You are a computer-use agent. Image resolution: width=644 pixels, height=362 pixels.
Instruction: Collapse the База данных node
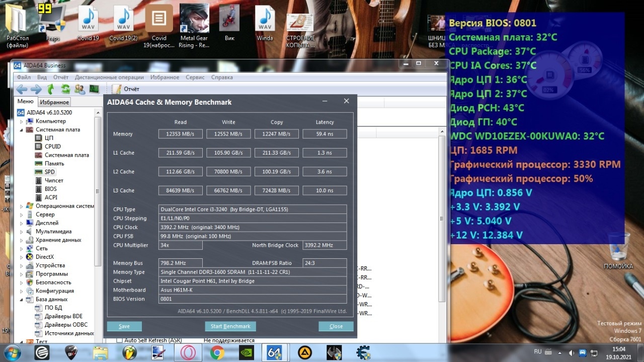(x=22, y=300)
